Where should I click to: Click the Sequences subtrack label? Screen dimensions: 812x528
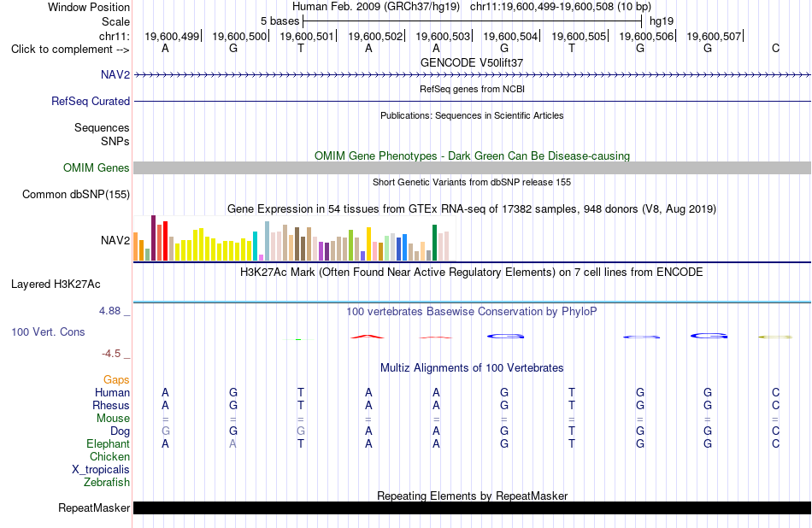[x=102, y=128]
